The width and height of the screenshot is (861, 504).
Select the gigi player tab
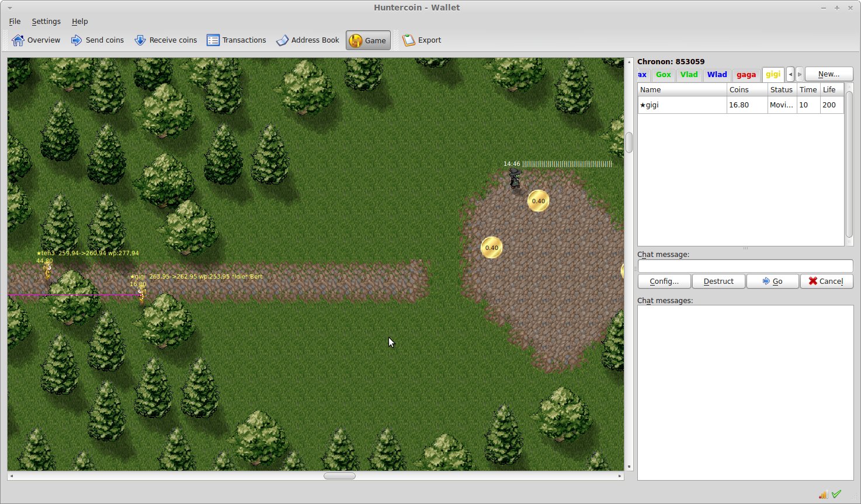pos(773,74)
